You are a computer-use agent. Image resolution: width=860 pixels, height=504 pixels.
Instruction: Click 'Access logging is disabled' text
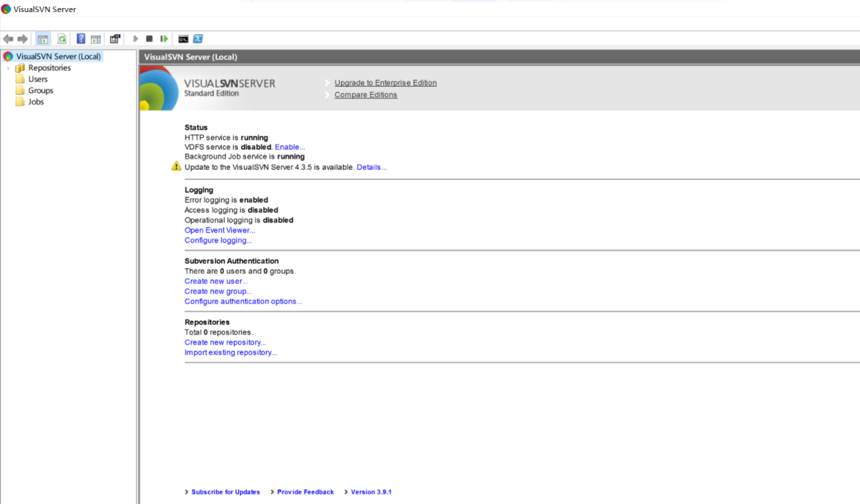pyautogui.click(x=231, y=210)
